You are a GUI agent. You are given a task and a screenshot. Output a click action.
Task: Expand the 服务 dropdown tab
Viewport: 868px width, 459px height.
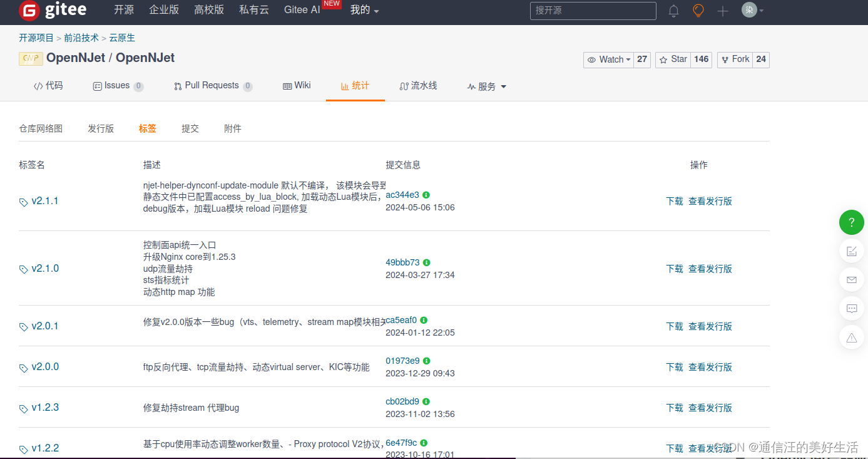[486, 86]
